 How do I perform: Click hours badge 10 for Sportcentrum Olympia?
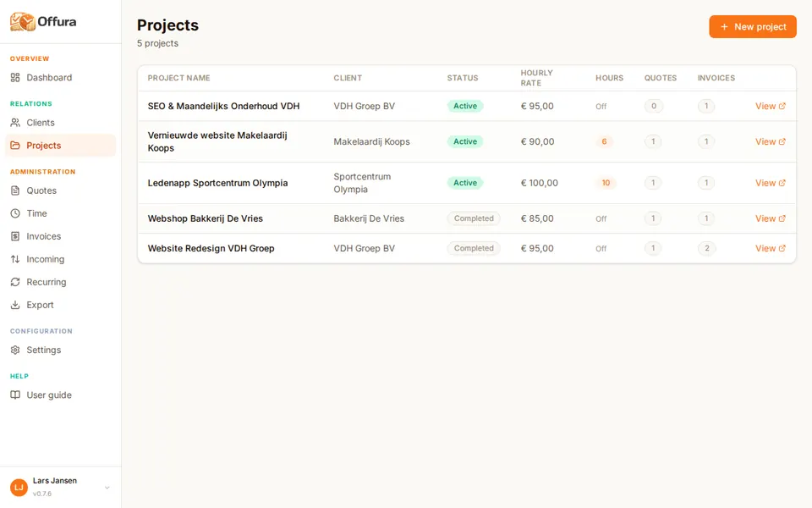[x=606, y=183]
